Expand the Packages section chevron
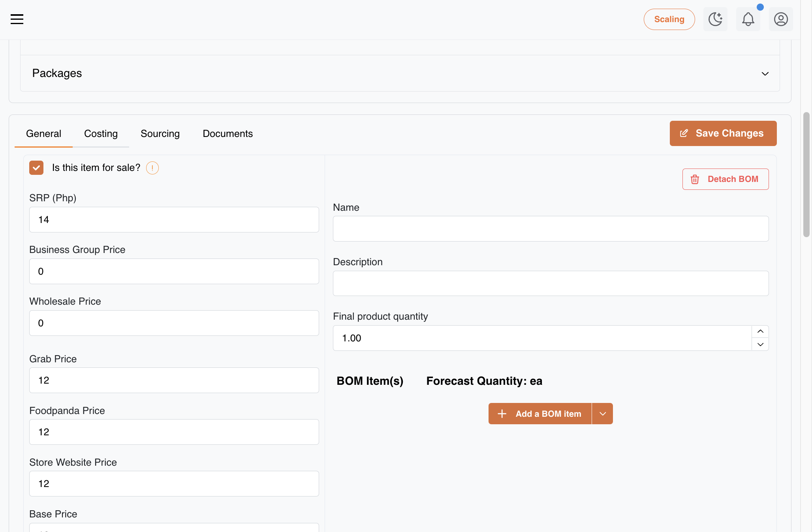 pyautogui.click(x=765, y=74)
